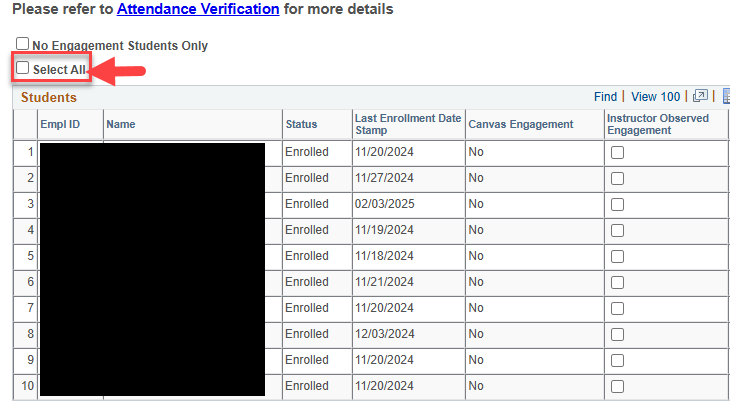The height and width of the screenshot is (404, 730).
Task: Check Instructor Observed Engagement for row 9
Action: click(617, 361)
